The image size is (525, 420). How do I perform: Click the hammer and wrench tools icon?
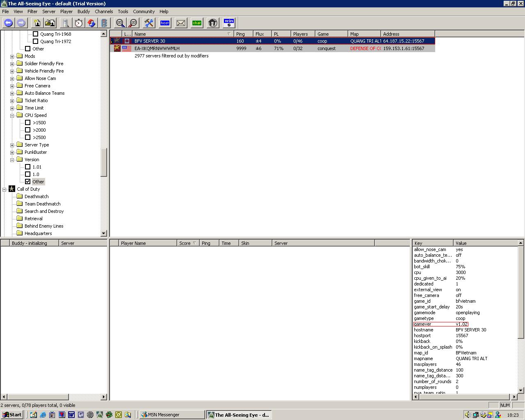(x=149, y=23)
